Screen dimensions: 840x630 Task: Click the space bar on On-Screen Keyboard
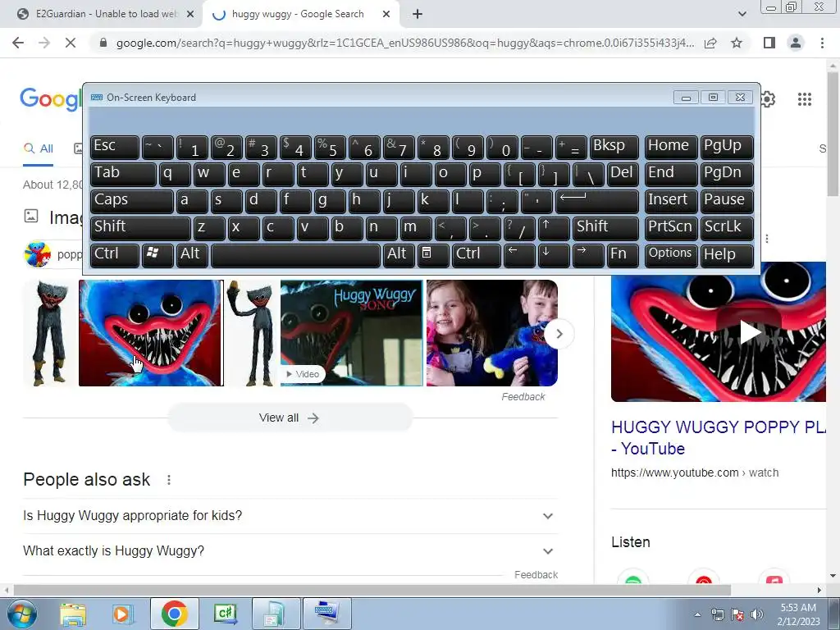pos(295,255)
